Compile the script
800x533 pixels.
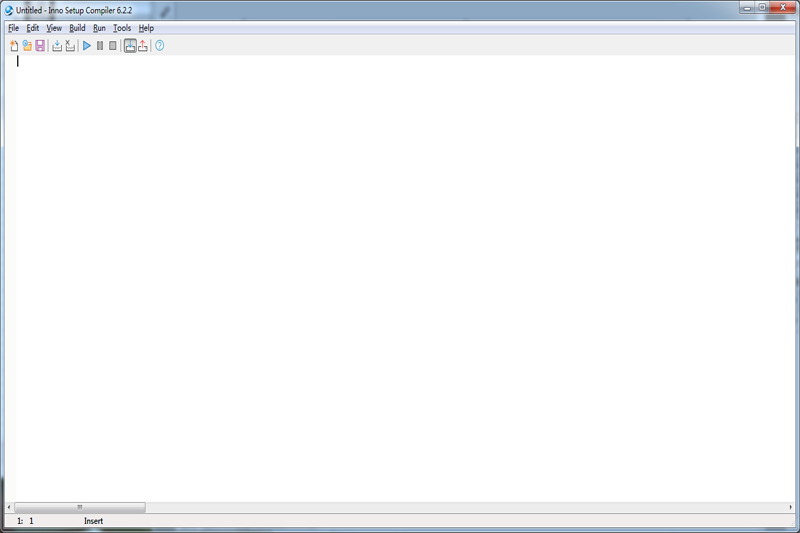tap(57, 46)
